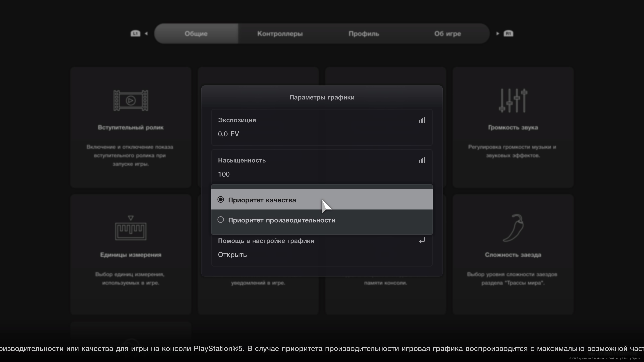
Task: Click the R1 next tab icon
Action: tap(508, 34)
